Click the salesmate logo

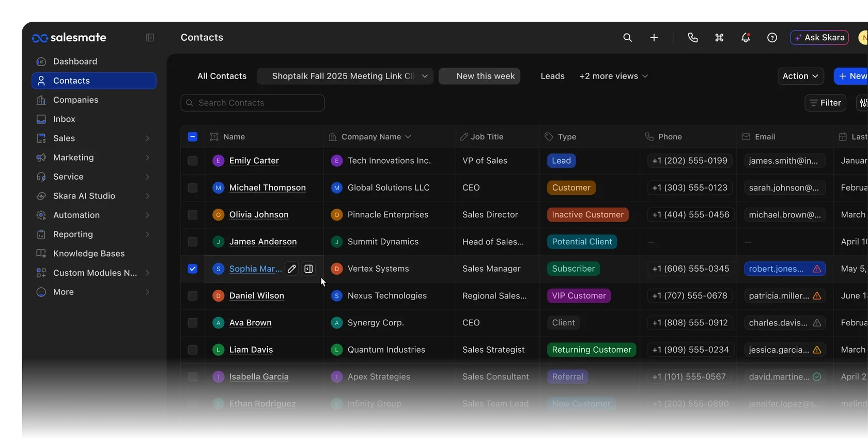tap(69, 38)
